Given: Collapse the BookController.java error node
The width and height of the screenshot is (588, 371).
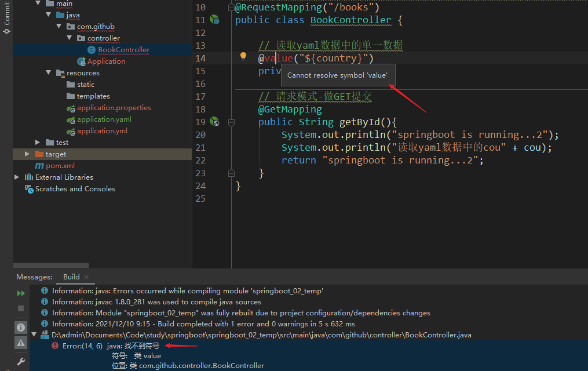Looking at the screenshot, I should [34, 334].
